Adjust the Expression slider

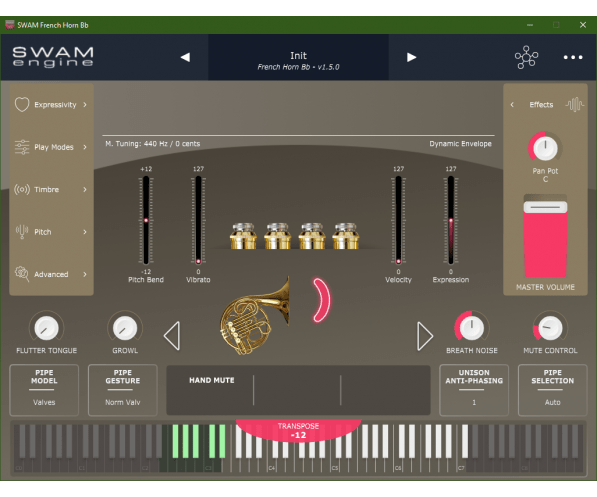(x=451, y=220)
